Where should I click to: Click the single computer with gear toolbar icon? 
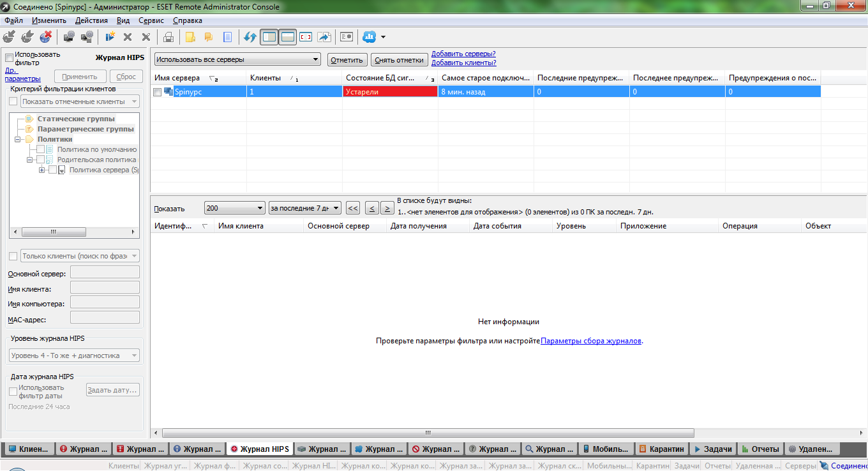tap(69, 37)
